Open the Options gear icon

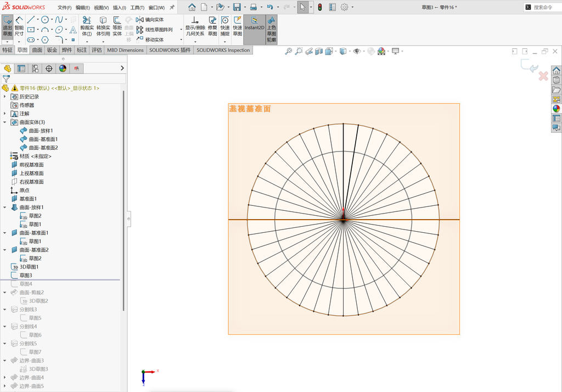tap(344, 7)
